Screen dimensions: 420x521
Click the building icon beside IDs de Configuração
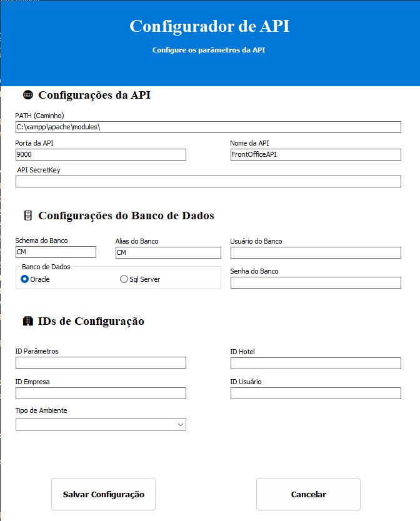[27, 322]
